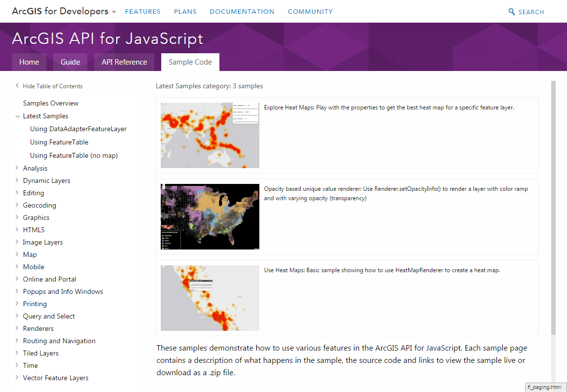Click the ArcGIS for Developers logo text
This screenshot has height=392, width=567.
[x=60, y=11]
